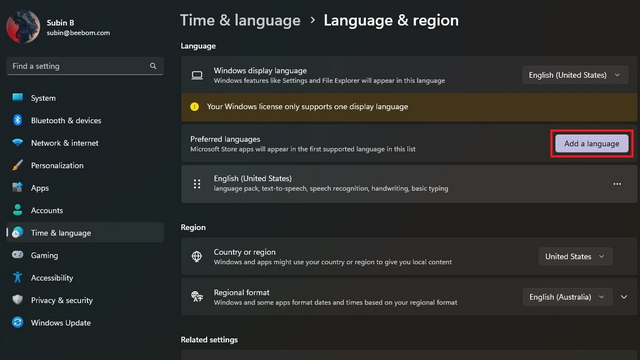The width and height of the screenshot is (640, 360).
Task: Navigate back to Time & language breadcrumb
Action: (x=240, y=20)
